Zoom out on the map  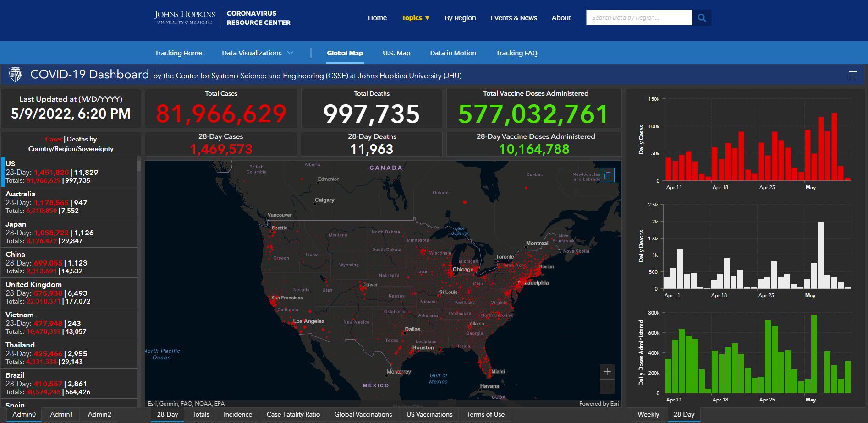coord(607,386)
